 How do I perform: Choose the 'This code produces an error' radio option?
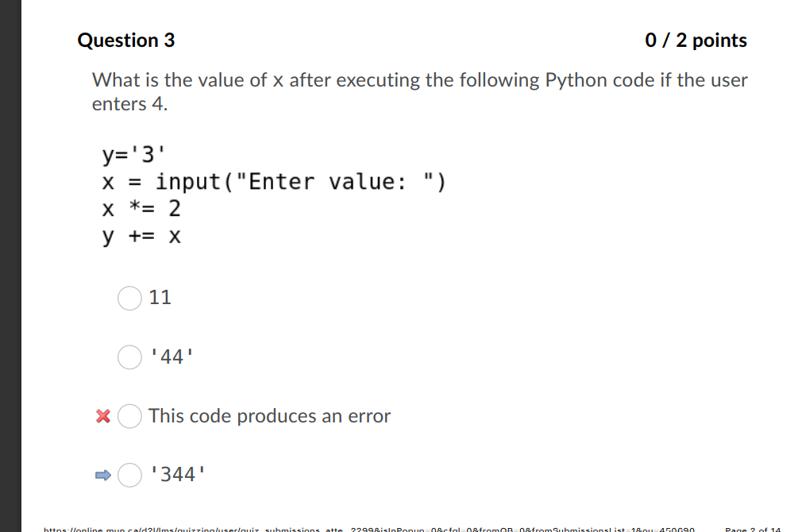(x=129, y=416)
